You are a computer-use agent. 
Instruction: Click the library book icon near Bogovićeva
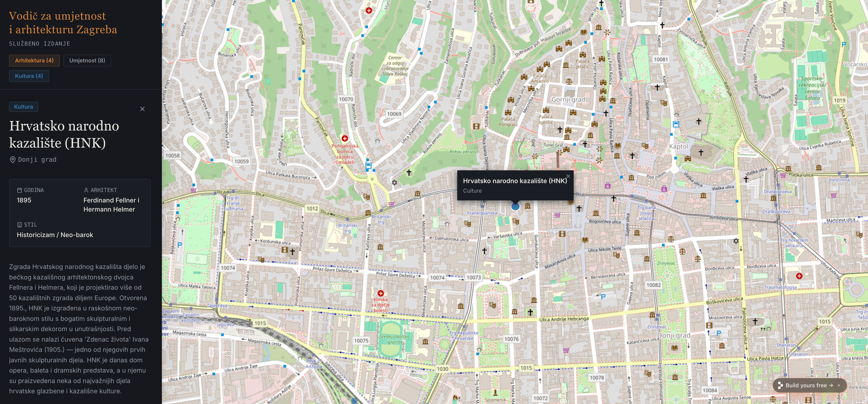pos(585,240)
